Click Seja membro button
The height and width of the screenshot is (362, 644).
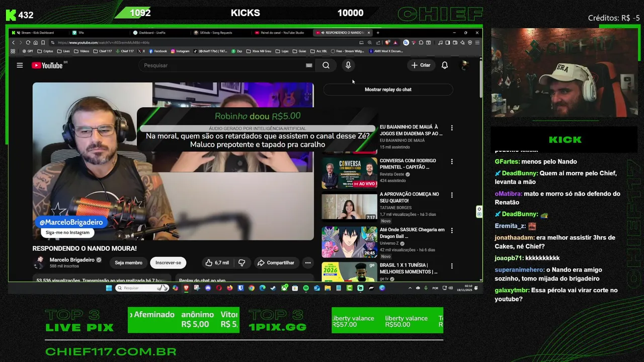128,262
